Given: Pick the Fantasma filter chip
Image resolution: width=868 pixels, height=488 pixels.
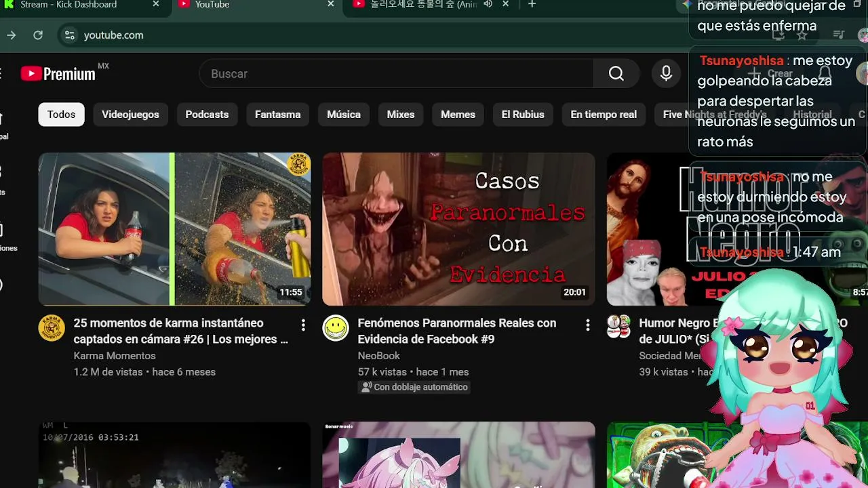Looking at the screenshot, I should pos(277,115).
